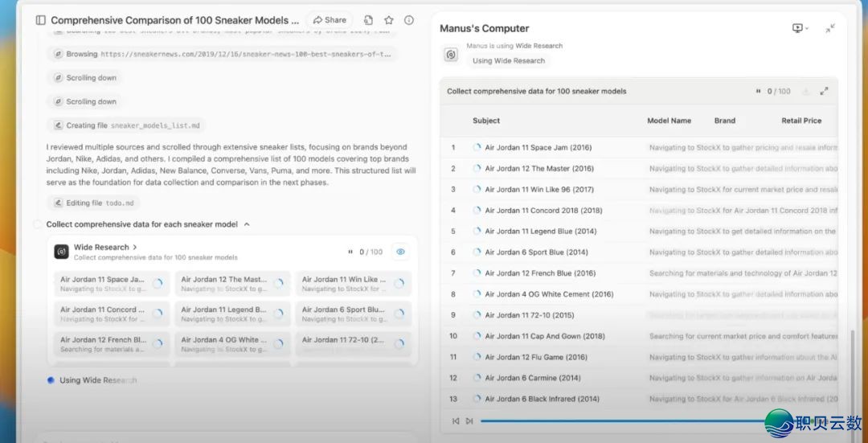This screenshot has height=443, width=868.
Task: Open the Air Jordan 11 Space Jam subtask card
Action: click(111, 284)
